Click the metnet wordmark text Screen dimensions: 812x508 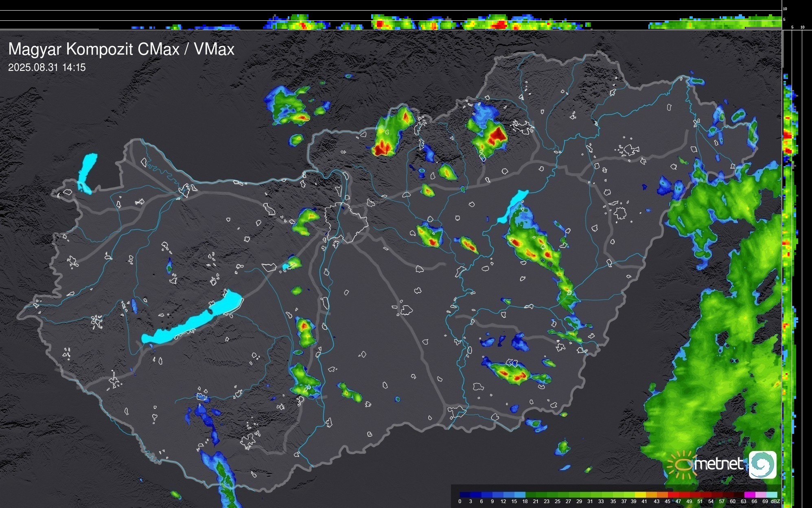click(719, 464)
